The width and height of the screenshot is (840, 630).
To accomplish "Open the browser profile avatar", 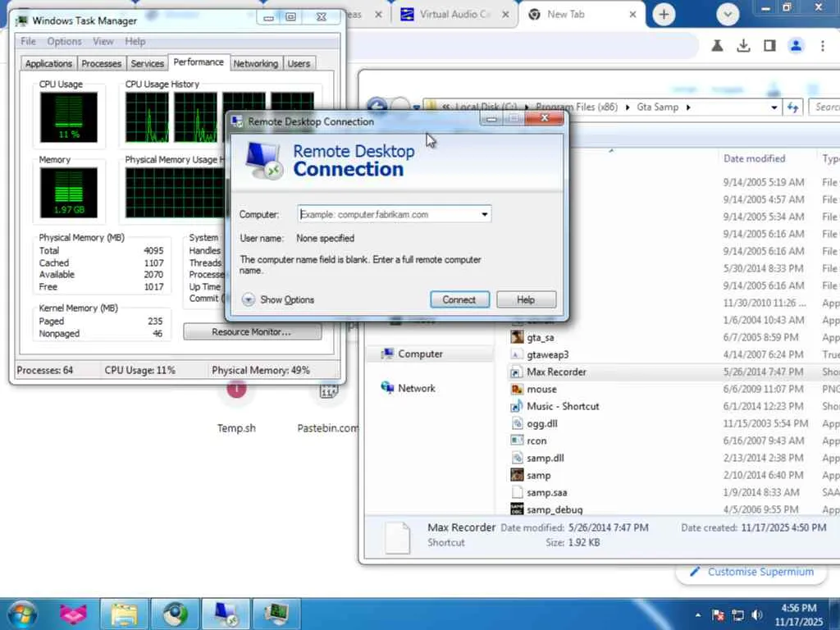I will tap(796, 46).
